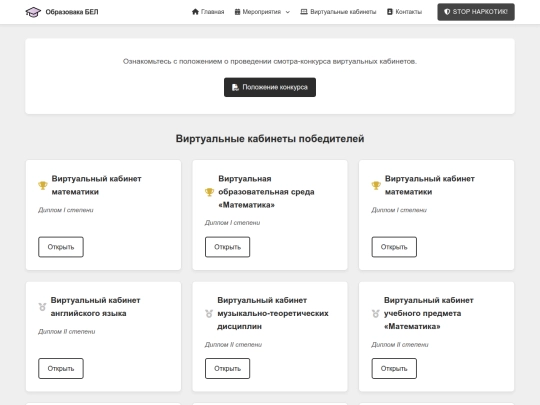Click the laptop icon beside Виртуальные кабинеты
This screenshot has height=405, width=540.
(304, 12)
